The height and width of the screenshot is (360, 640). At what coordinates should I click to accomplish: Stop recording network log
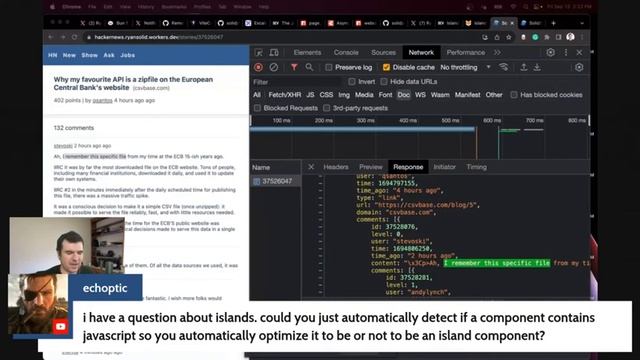click(x=258, y=67)
